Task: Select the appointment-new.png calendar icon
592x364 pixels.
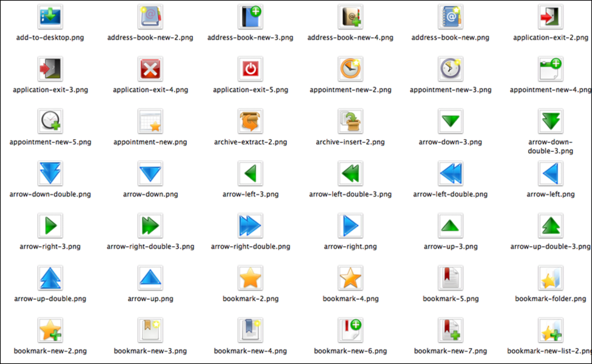Action: (x=150, y=121)
